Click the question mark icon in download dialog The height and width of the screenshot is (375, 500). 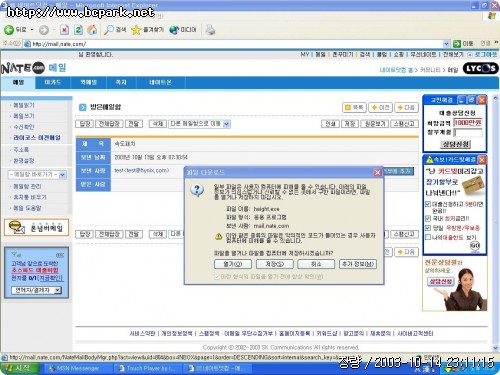197,190
